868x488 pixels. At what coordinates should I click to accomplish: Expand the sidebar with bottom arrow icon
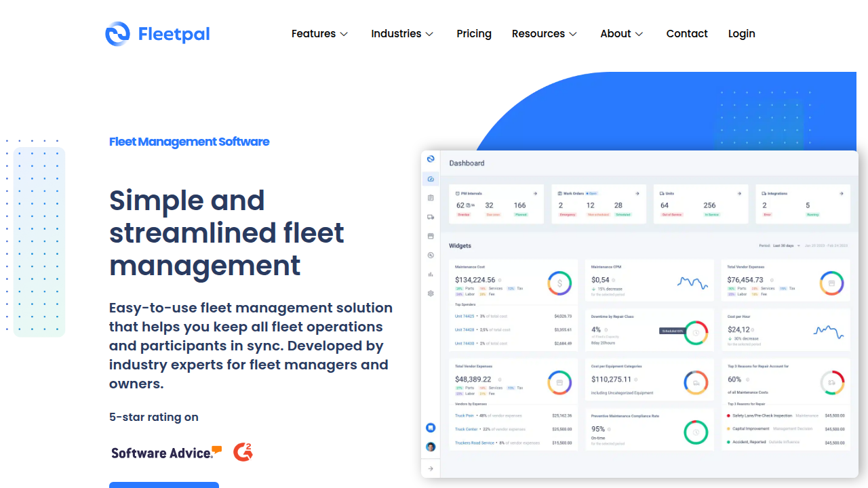click(x=431, y=468)
